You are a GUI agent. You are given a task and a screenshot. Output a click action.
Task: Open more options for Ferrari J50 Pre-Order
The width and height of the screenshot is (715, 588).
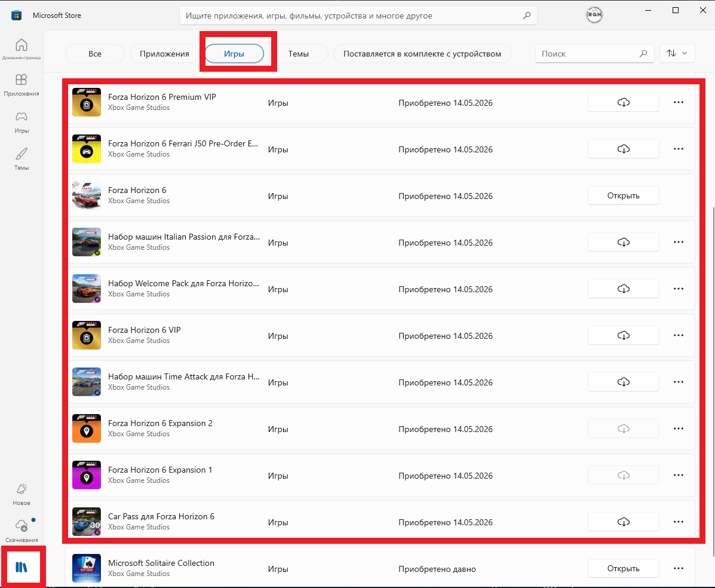coord(679,149)
